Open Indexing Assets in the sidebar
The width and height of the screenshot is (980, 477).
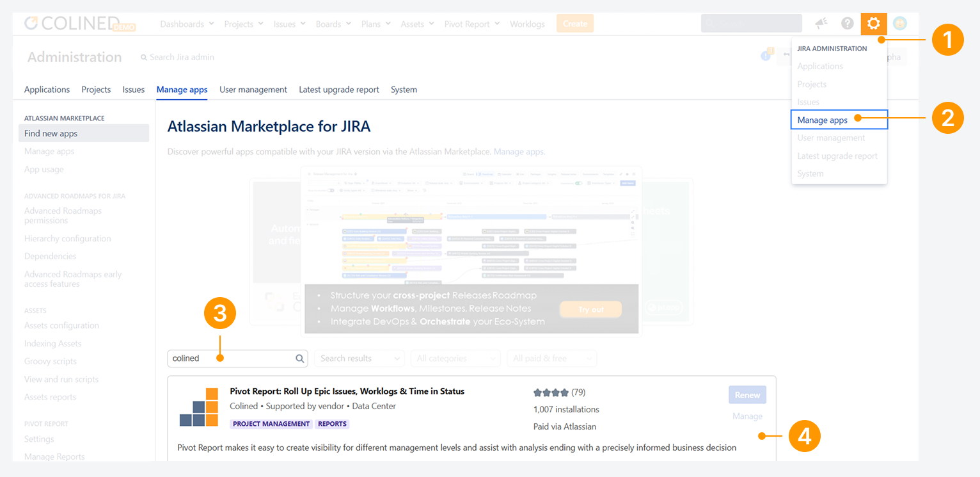point(53,343)
